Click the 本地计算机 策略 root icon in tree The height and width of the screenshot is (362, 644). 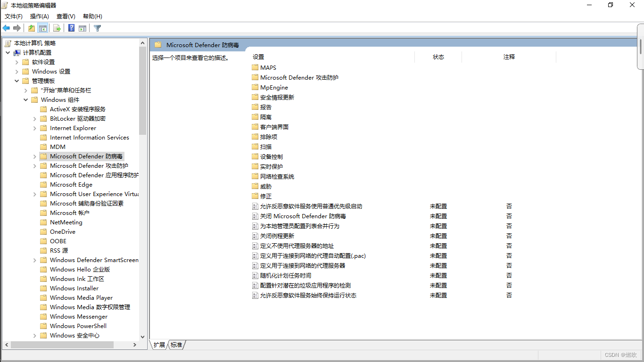tap(8, 43)
